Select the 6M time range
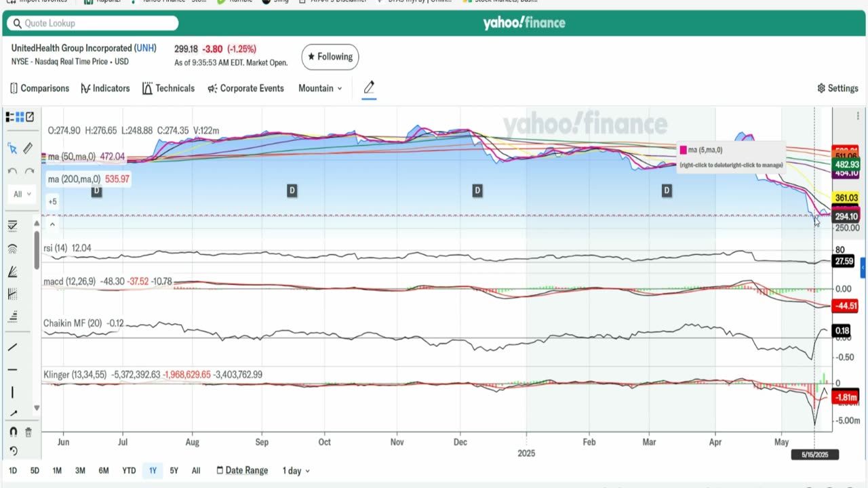This screenshot has width=868, height=488. (x=104, y=470)
